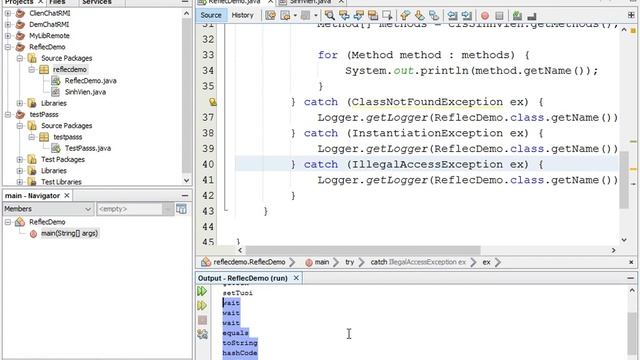The height and width of the screenshot is (360, 640).
Task: Toggle Rectangular Selection mode
Action: (x=387, y=16)
